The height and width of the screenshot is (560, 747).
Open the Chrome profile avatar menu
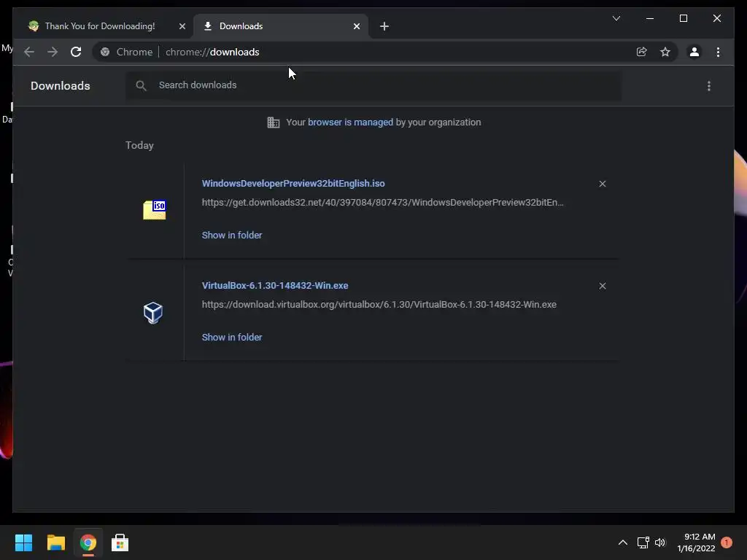694,52
